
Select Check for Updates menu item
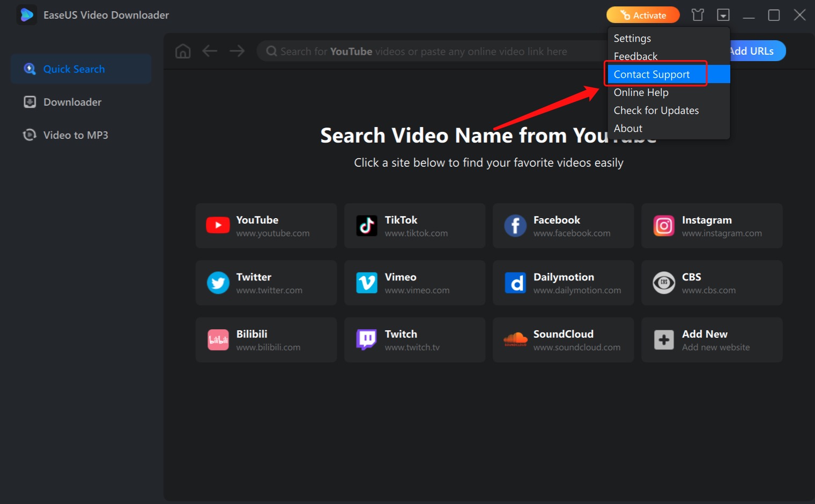669,110
